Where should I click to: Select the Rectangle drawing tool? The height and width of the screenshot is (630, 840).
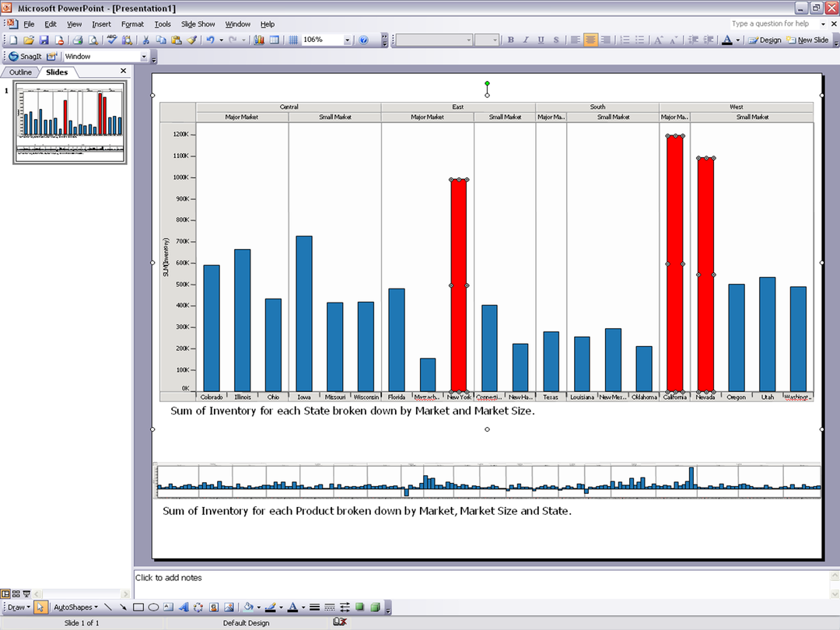(x=138, y=607)
